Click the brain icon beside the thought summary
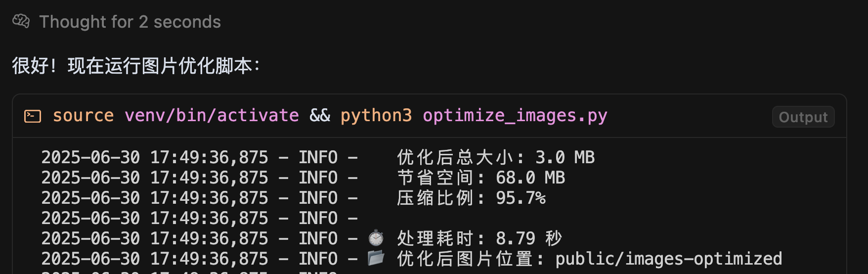 21,21
